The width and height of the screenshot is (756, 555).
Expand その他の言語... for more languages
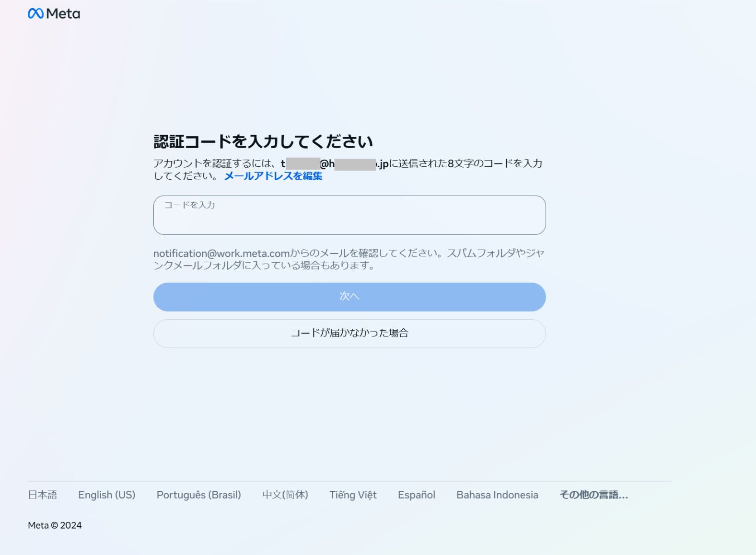(x=593, y=495)
